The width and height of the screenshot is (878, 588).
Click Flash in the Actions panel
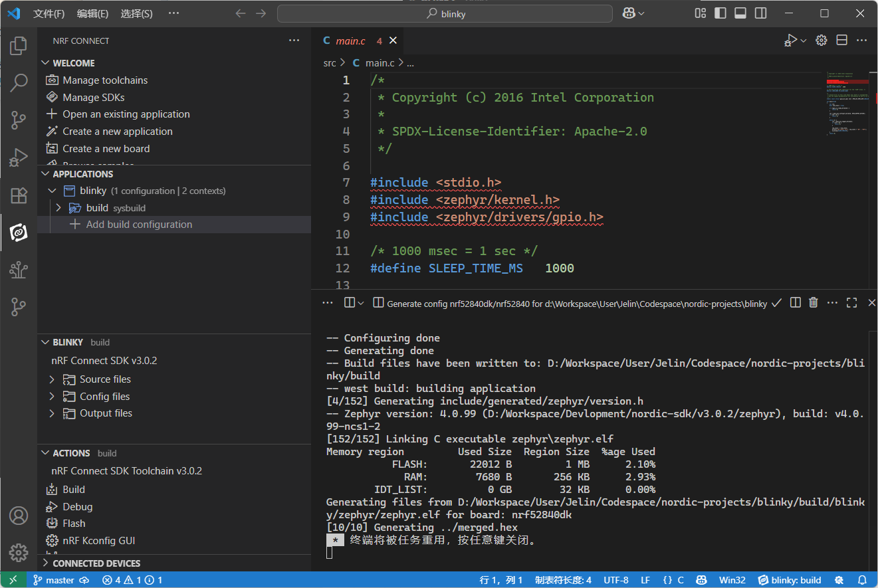(x=74, y=524)
